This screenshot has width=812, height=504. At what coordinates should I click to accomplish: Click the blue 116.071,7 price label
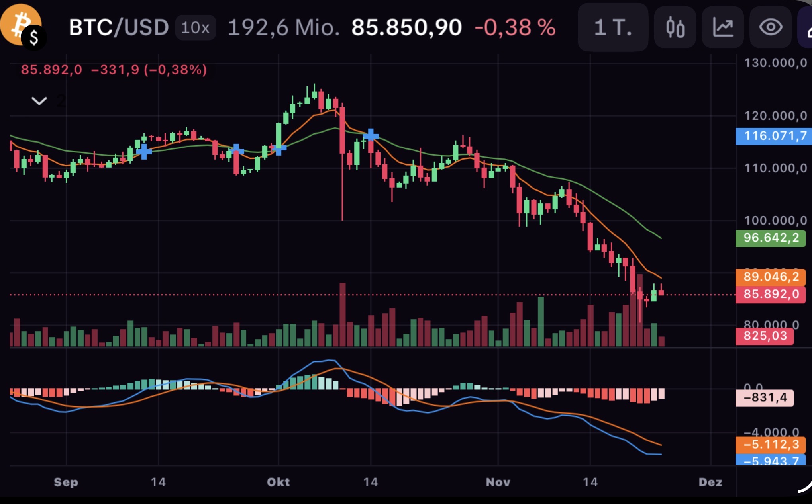click(x=772, y=136)
